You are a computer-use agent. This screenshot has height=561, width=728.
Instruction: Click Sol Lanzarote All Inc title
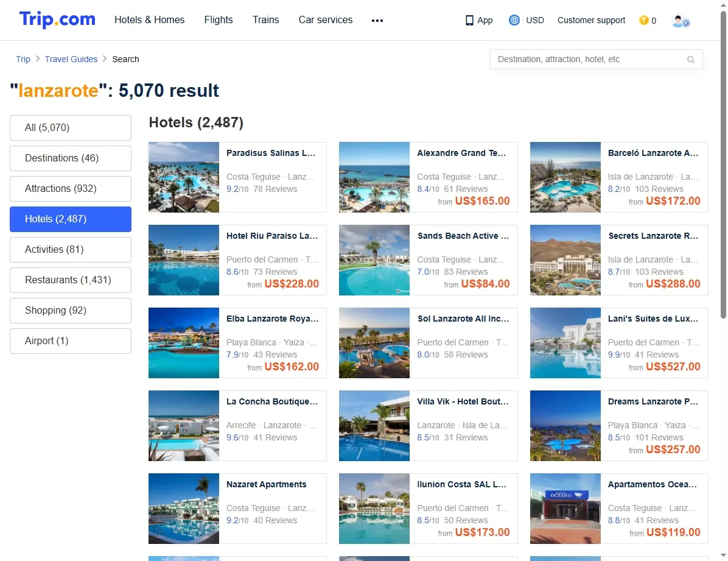point(463,319)
